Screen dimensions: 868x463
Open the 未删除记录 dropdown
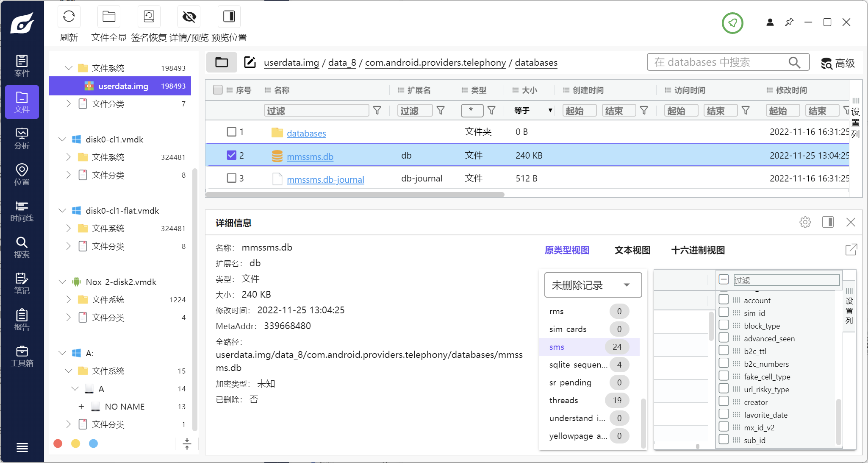coord(593,285)
